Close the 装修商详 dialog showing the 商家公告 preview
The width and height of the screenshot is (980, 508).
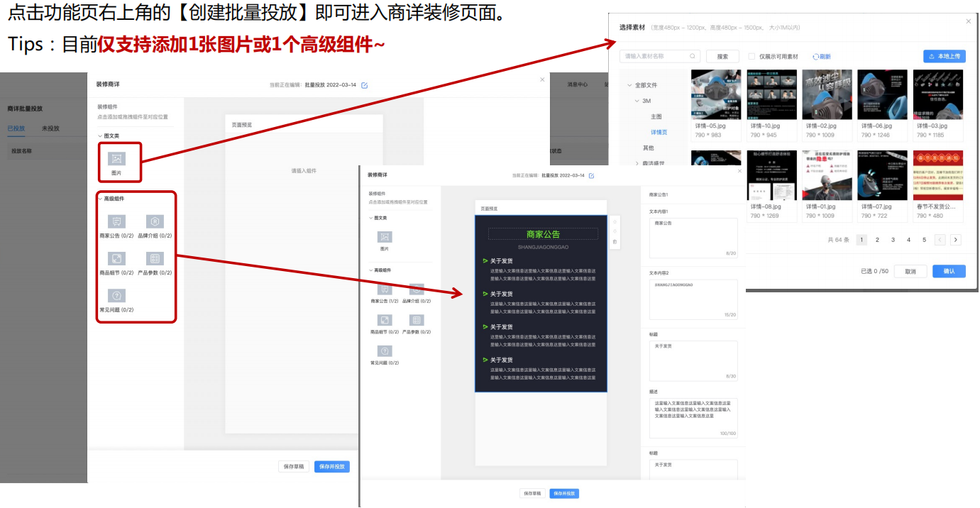pos(739,171)
